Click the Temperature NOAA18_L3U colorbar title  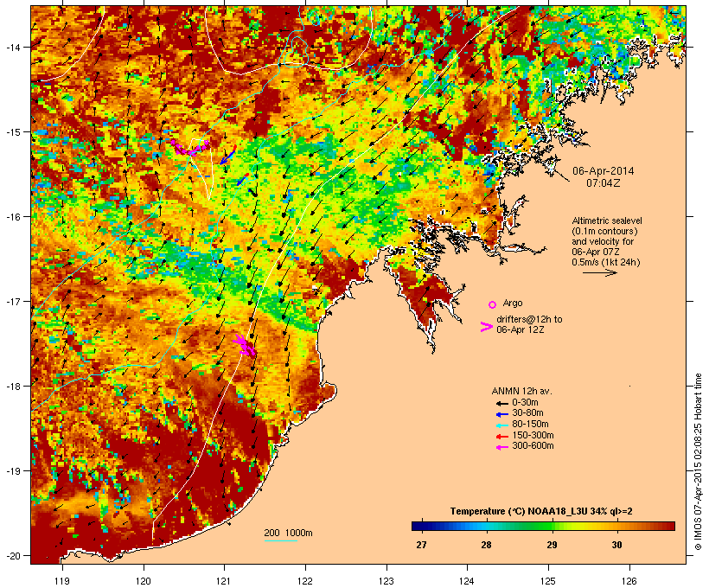pos(541,512)
